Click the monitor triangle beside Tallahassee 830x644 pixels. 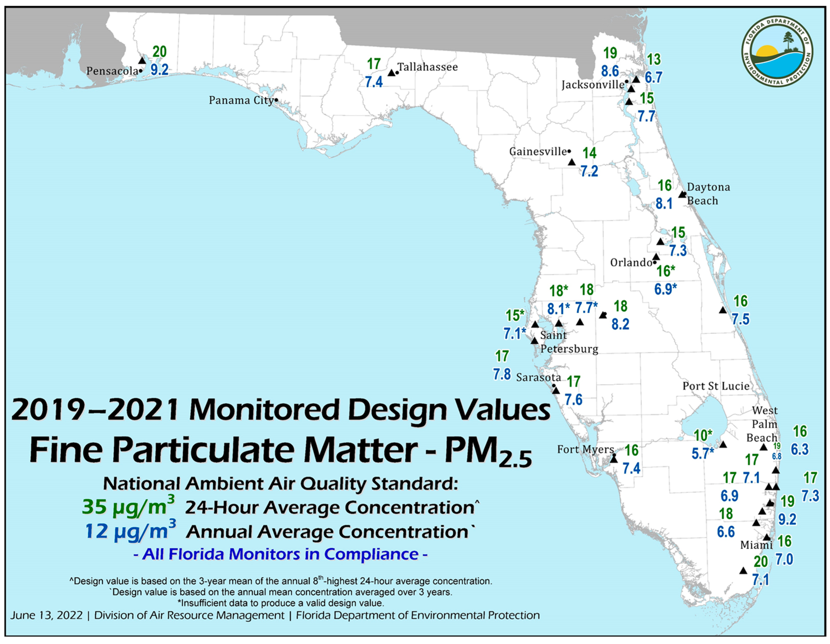392,73
